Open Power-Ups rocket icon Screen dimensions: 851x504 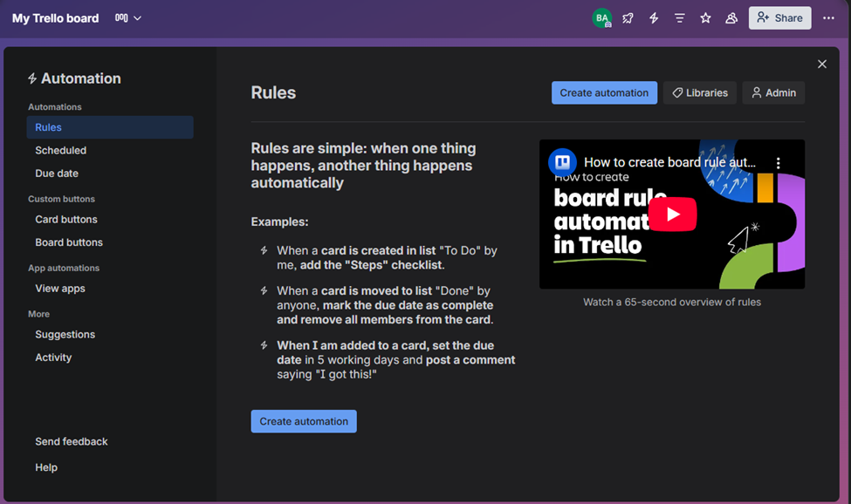[628, 18]
